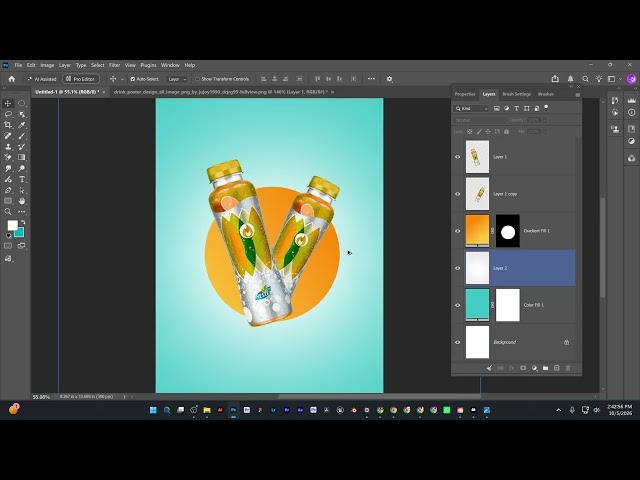This screenshot has height=480, width=640.
Task: Open the Window menu
Action: (x=170, y=65)
